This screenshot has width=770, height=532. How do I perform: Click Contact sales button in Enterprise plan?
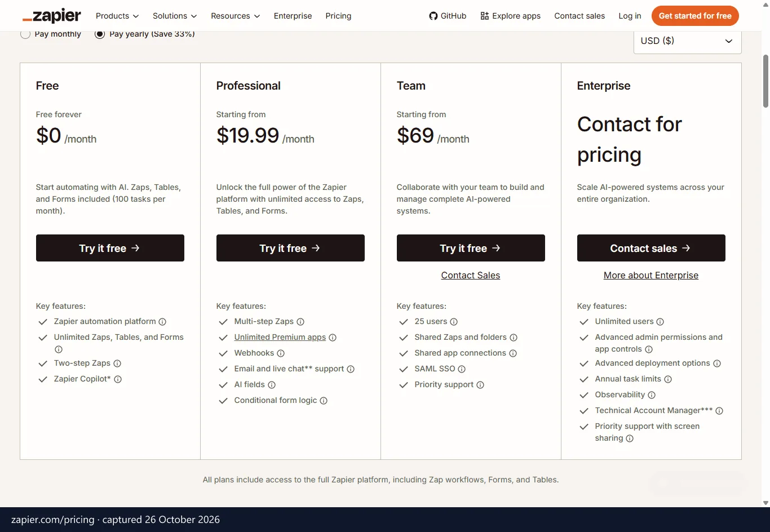tap(651, 248)
